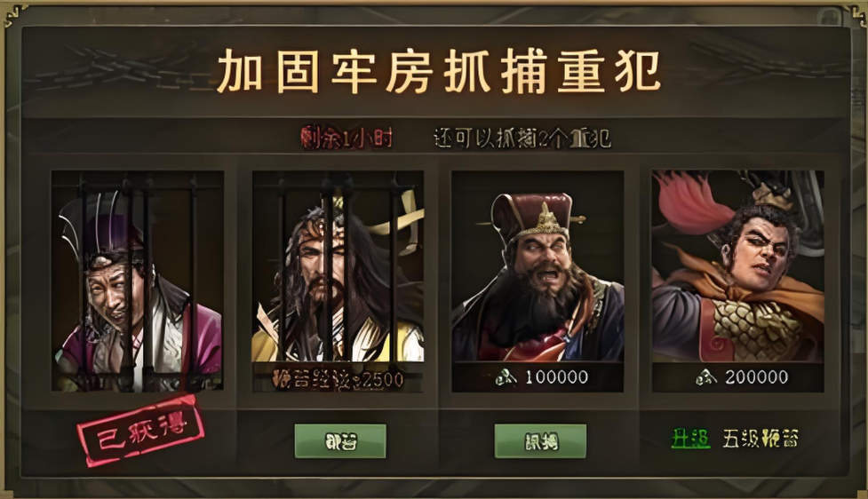Click green button under long-haired prisoner
The width and height of the screenshot is (868, 499).
[x=340, y=441]
